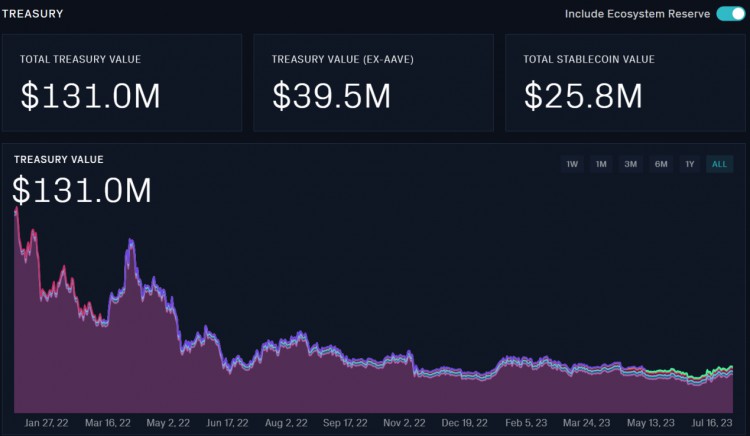
Task: Click the ALL range button
Action: point(719,164)
